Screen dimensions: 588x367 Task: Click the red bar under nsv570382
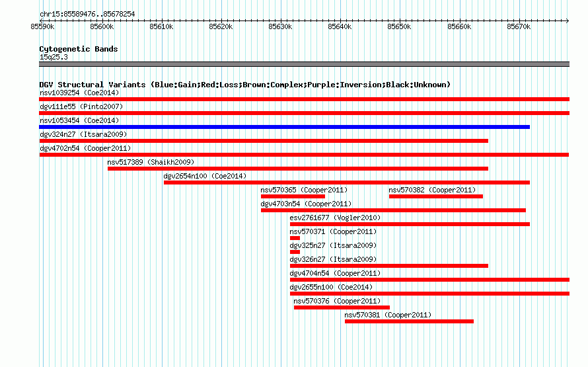coord(436,196)
